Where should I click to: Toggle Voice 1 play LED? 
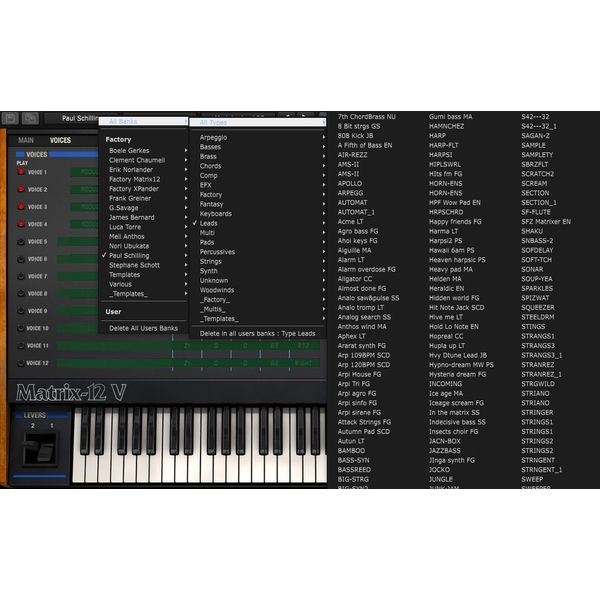21,172
